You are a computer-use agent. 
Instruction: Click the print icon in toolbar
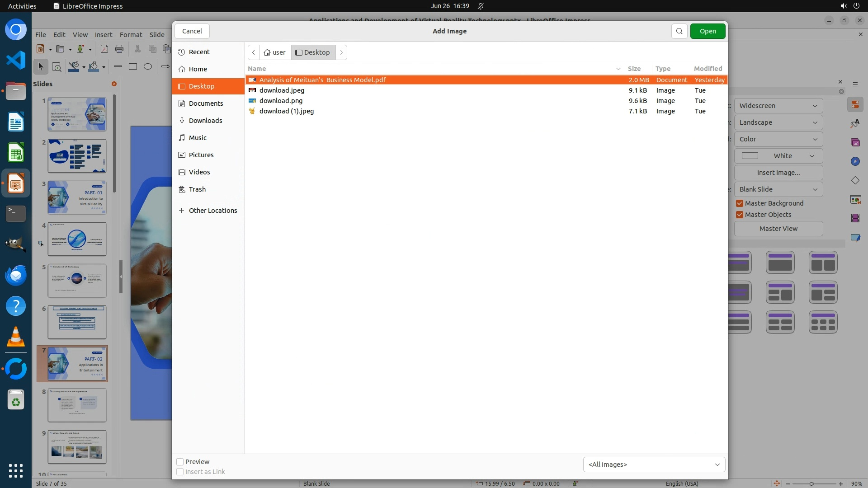pyautogui.click(x=119, y=49)
